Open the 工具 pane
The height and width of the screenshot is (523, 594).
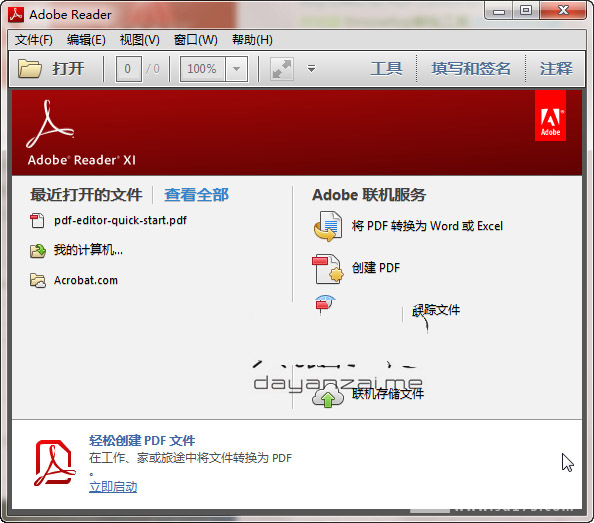[x=386, y=69]
